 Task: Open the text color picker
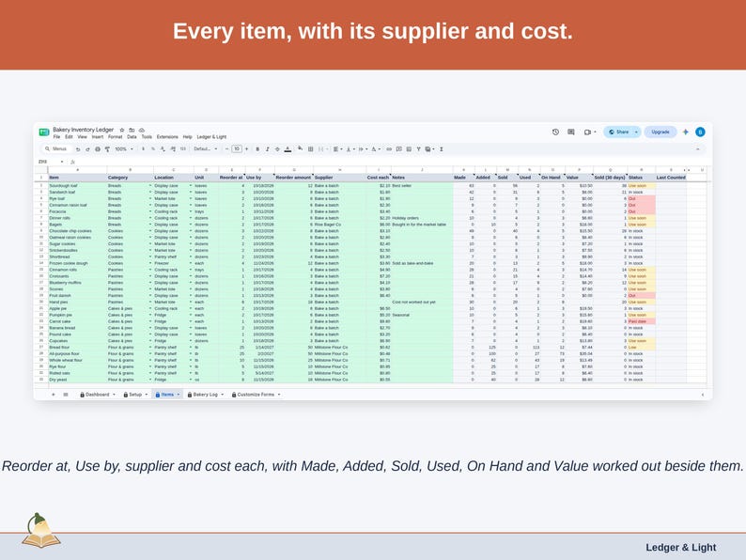tap(288, 149)
